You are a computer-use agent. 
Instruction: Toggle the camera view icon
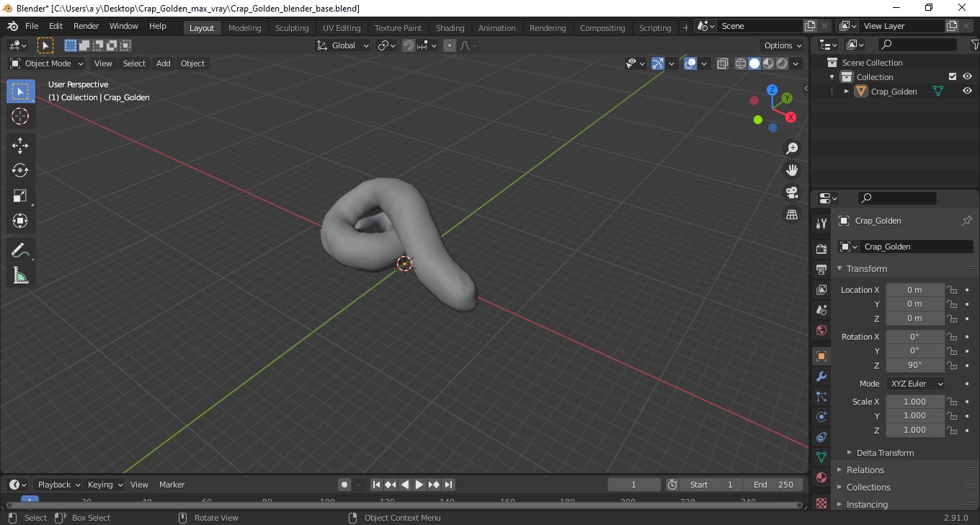[x=792, y=193]
